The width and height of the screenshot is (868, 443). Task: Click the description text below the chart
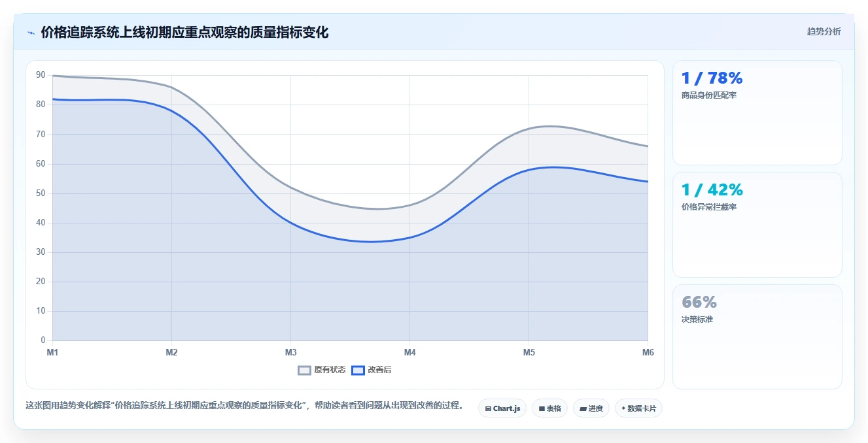click(245, 405)
